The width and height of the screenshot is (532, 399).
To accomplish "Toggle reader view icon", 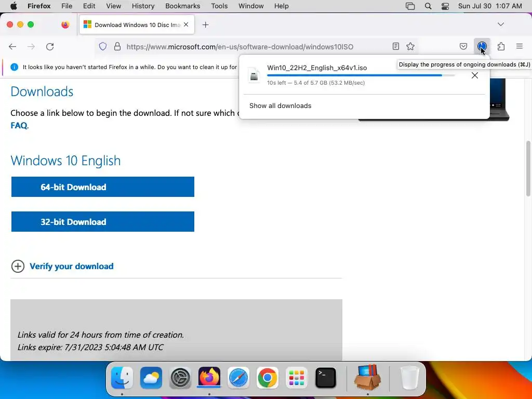I will [395, 46].
